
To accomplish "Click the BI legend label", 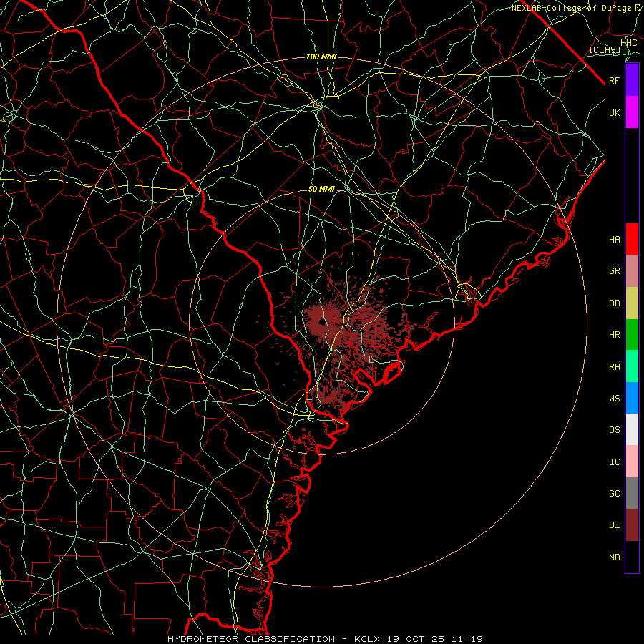I will click(x=614, y=525).
